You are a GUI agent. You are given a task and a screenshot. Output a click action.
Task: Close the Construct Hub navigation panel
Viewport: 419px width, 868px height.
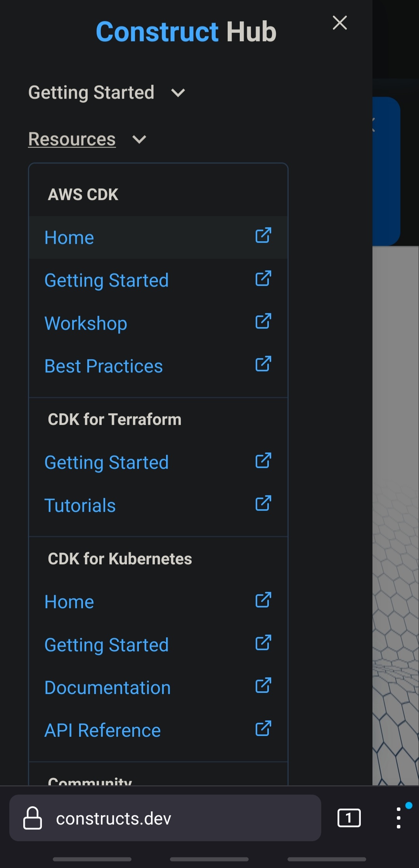coord(339,23)
